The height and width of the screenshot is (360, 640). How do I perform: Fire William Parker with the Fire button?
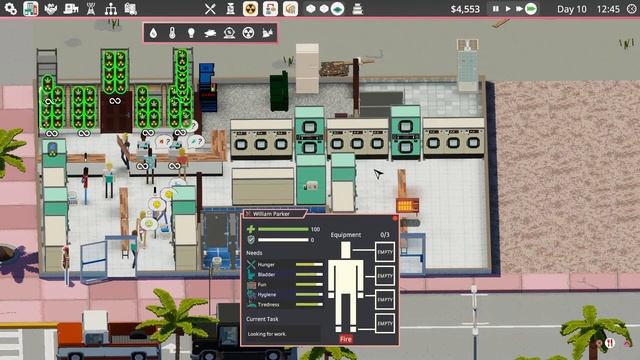coord(346,339)
